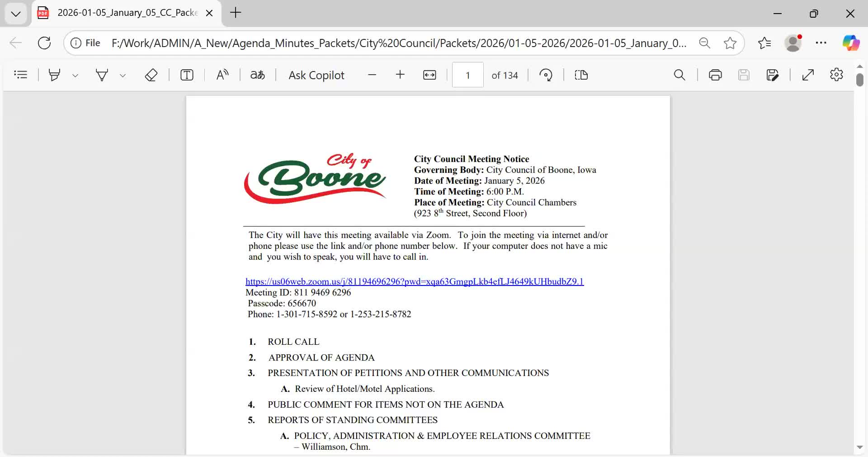Refresh the current PDF page
Image resolution: width=868 pixels, height=457 pixels.
[x=44, y=43]
